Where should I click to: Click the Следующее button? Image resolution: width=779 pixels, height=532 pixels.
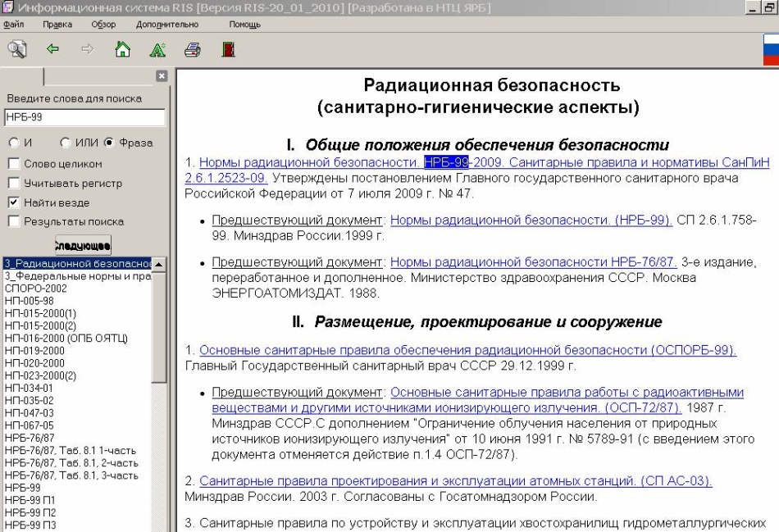[x=83, y=245]
